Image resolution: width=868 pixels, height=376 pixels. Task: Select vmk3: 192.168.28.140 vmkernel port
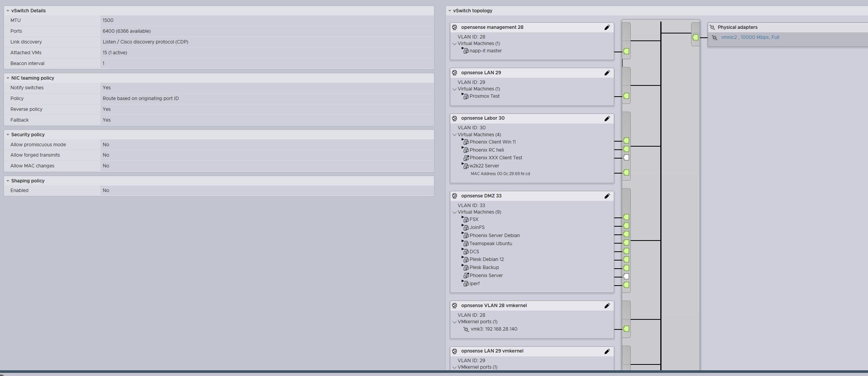(494, 329)
